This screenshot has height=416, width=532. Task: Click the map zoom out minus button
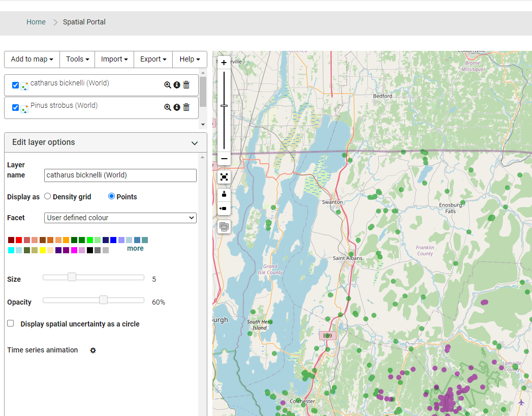tap(224, 159)
